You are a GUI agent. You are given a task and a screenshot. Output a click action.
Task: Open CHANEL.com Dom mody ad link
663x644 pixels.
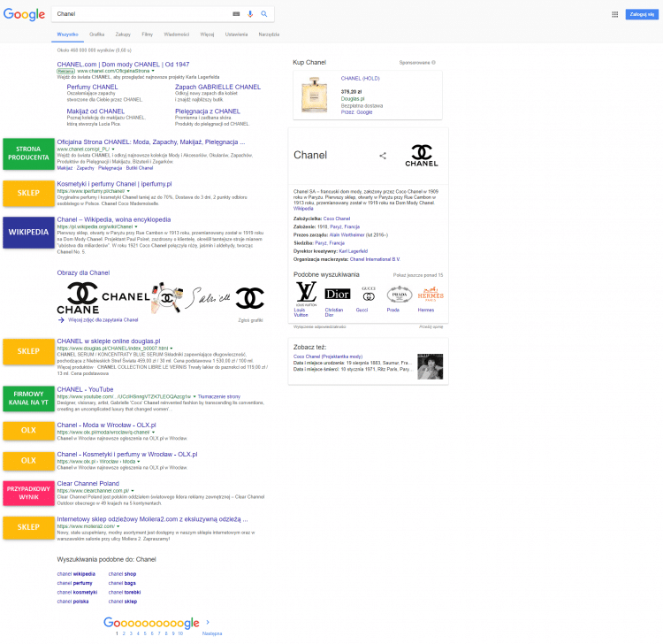coord(123,65)
